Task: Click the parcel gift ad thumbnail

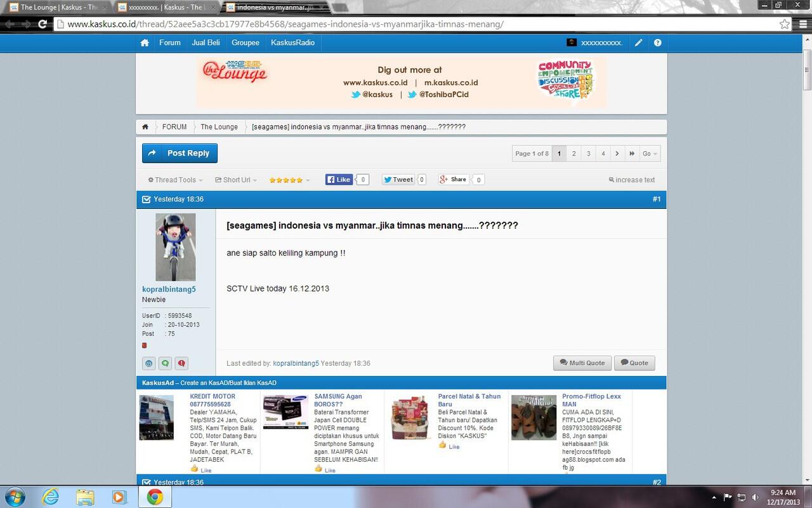Action: click(410, 418)
